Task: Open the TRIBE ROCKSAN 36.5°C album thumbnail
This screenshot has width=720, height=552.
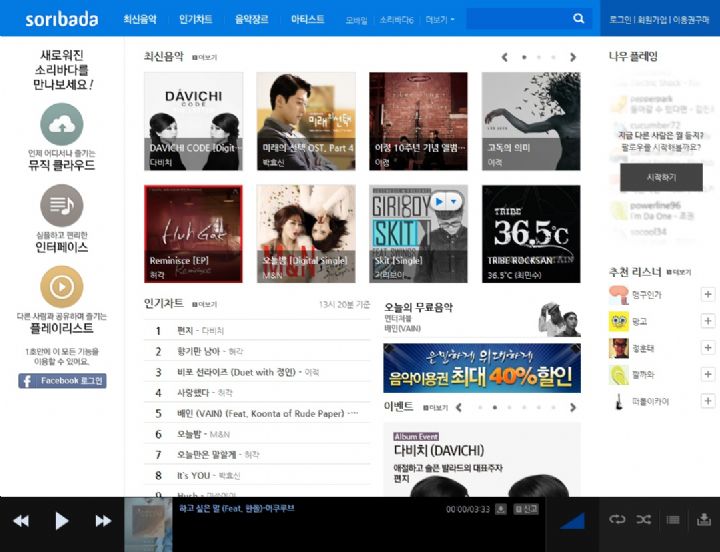Action: point(531,234)
